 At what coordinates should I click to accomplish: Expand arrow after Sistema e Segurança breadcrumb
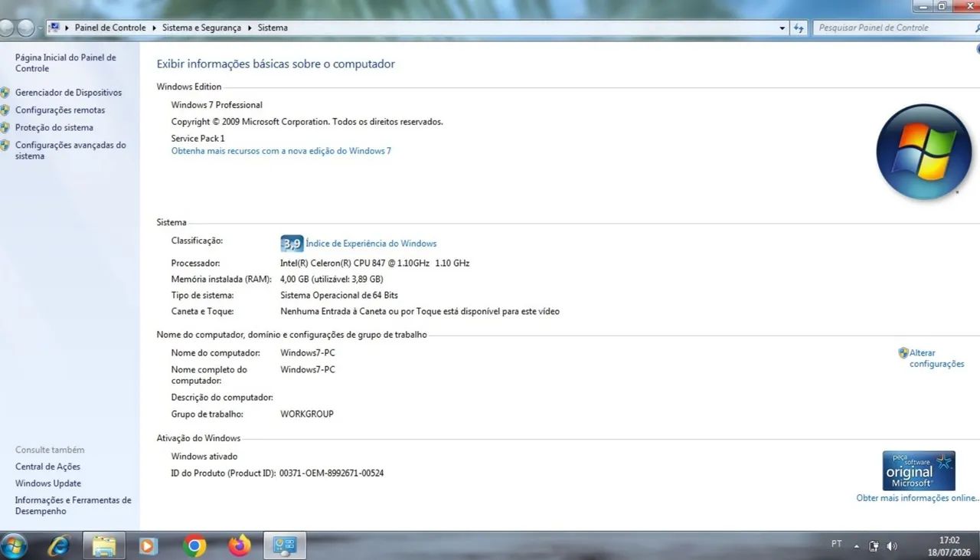click(249, 28)
